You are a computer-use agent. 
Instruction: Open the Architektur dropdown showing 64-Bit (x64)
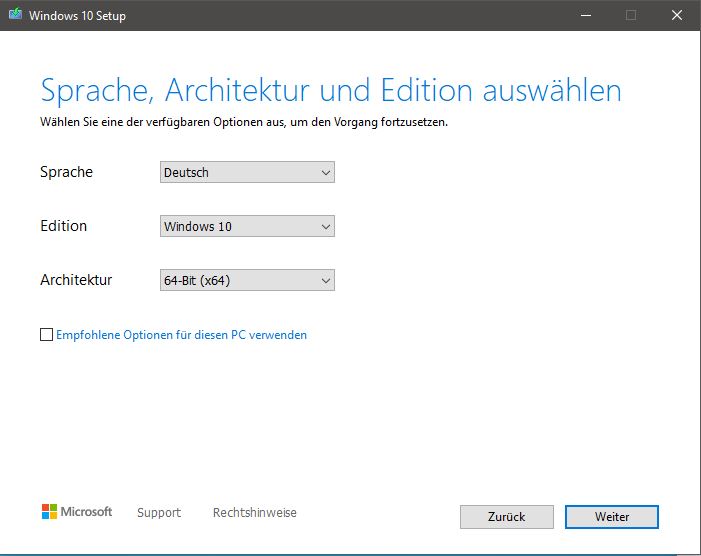[247, 280]
